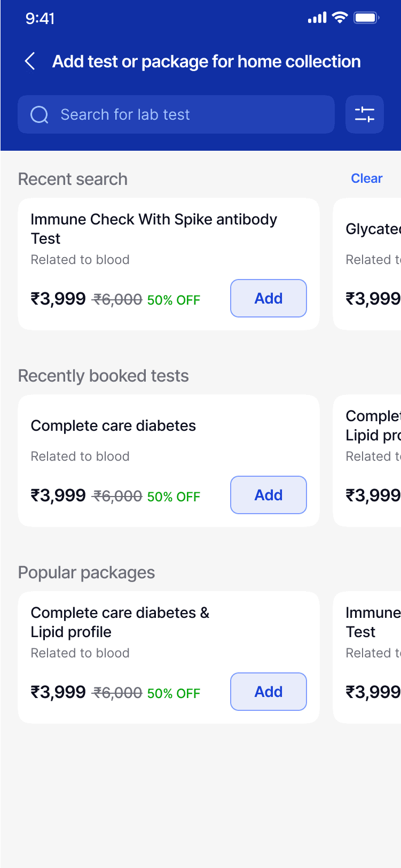Viewport: 401px width, 868px height.
Task: Tap the Wi-Fi status icon
Action: click(x=340, y=18)
